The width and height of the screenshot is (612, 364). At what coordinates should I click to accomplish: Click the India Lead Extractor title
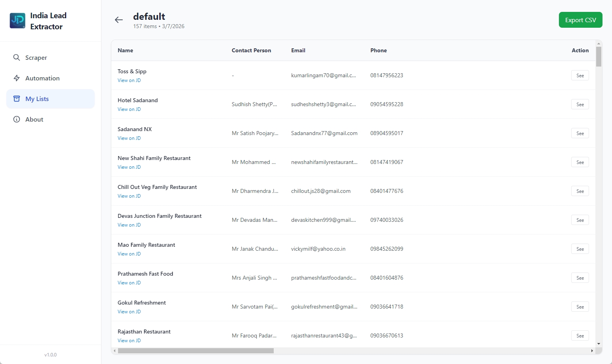(48, 21)
